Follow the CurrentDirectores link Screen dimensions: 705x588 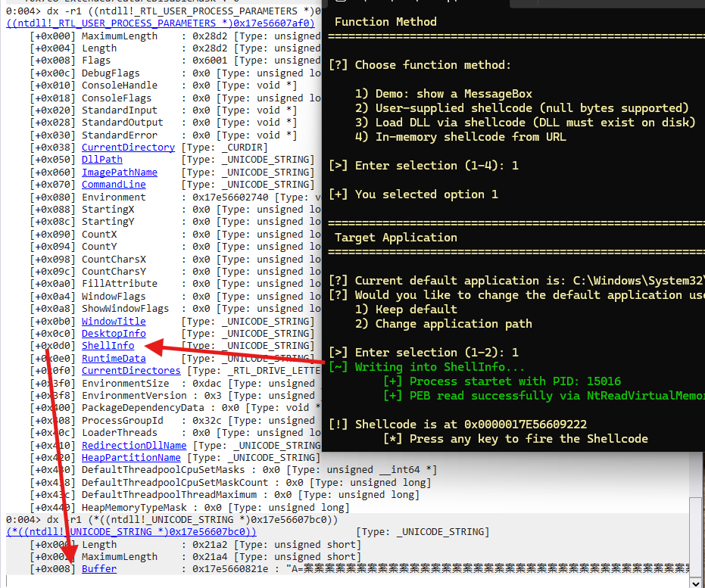[131, 371]
